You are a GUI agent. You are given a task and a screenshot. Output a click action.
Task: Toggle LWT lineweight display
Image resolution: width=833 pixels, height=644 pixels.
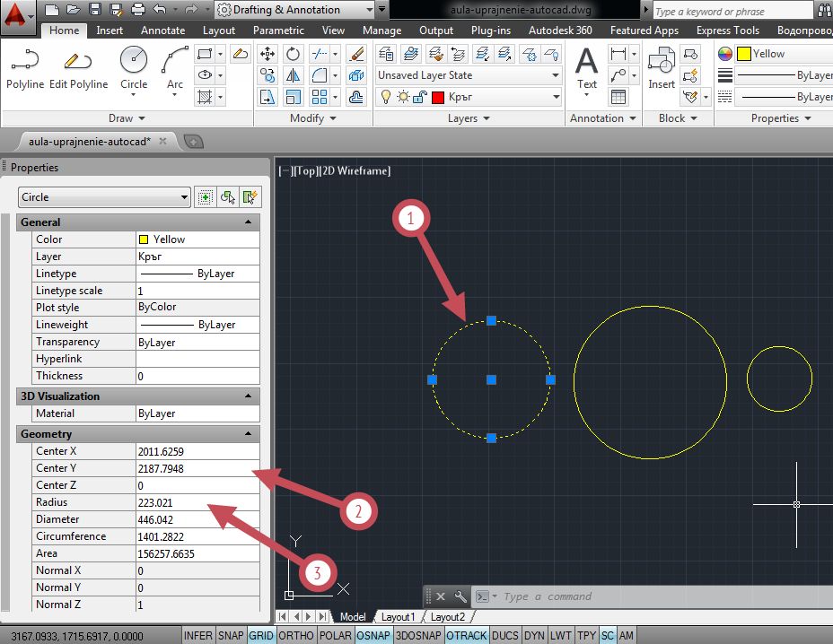pos(560,636)
